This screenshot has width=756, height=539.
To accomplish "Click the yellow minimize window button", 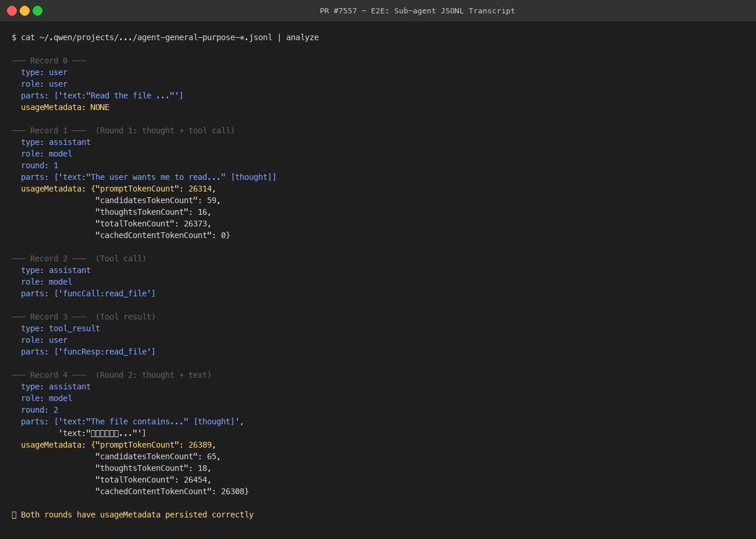I will pos(24,10).
